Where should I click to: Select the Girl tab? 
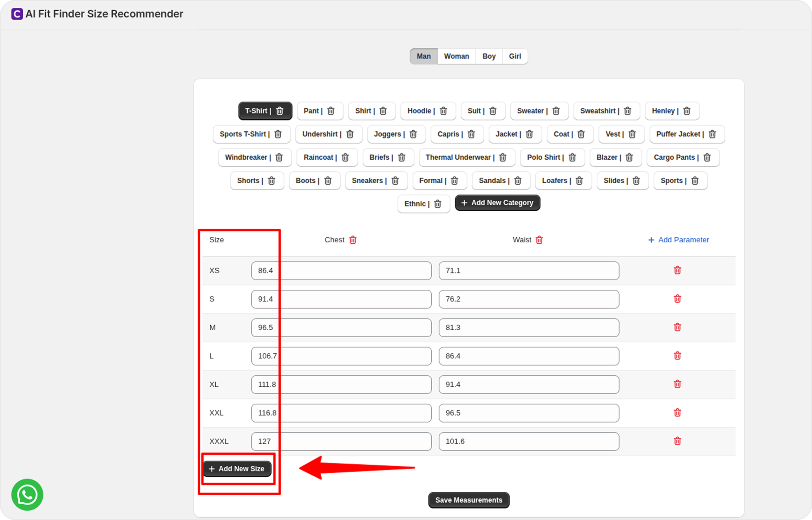pyautogui.click(x=515, y=56)
